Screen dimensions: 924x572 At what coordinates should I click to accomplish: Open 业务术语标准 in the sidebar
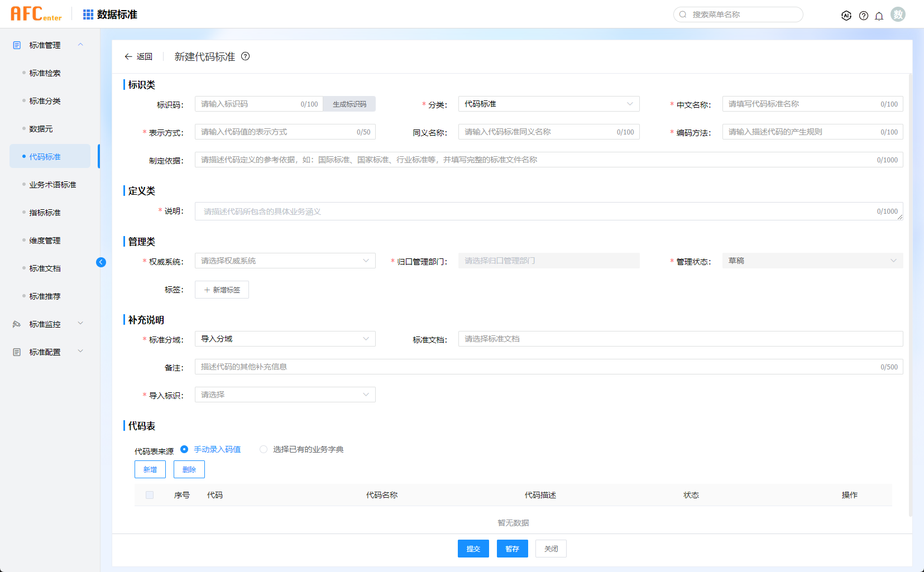(x=53, y=185)
